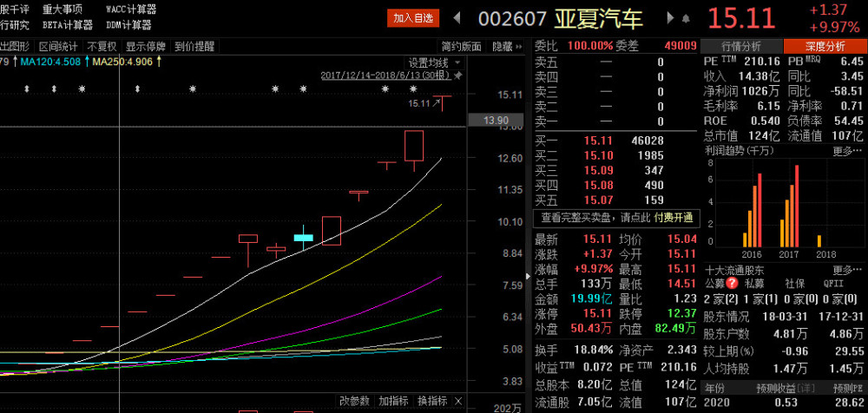The width and height of the screenshot is (868, 413).
Task: Click 改参数 to edit indicator parameters
Action: [355, 401]
